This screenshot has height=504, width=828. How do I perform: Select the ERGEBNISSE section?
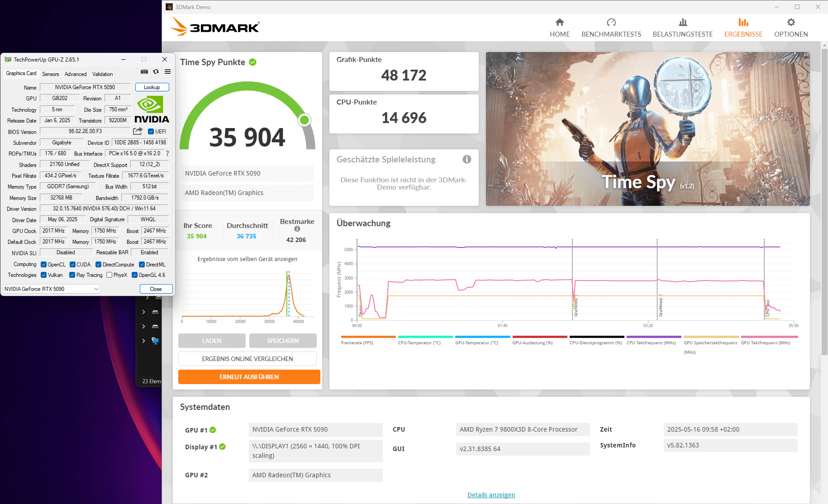pos(743,28)
